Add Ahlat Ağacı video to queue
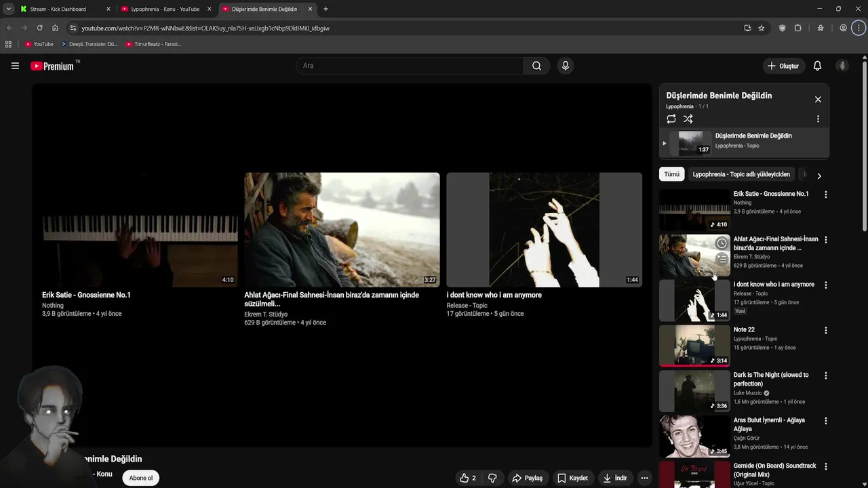The width and height of the screenshot is (868, 488). click(722, 259)
